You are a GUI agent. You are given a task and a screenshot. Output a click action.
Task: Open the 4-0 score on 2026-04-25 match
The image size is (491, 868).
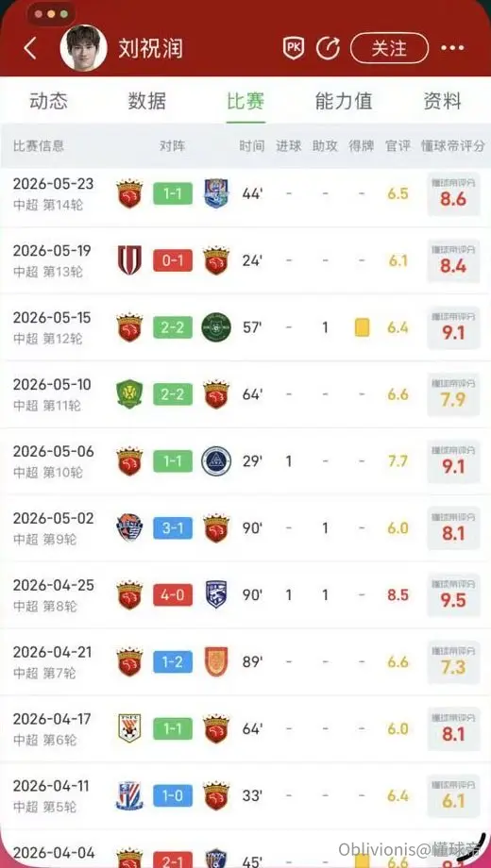173,595
